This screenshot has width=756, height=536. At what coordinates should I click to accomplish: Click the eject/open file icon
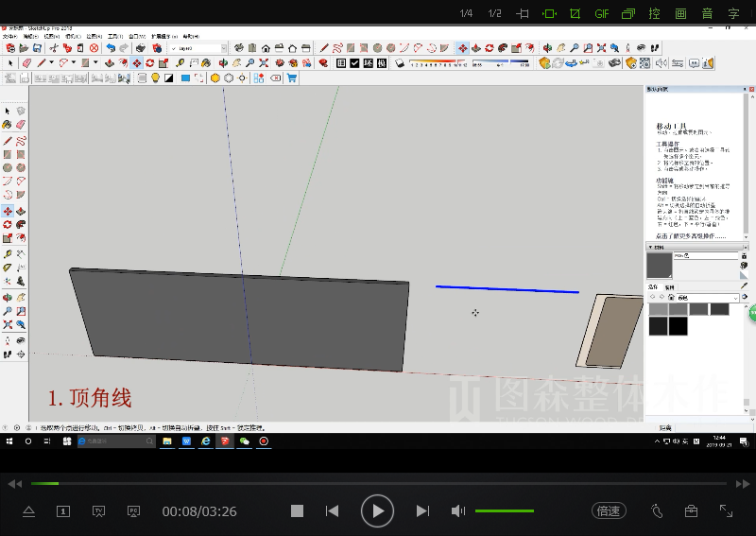(x=28, y=510)
